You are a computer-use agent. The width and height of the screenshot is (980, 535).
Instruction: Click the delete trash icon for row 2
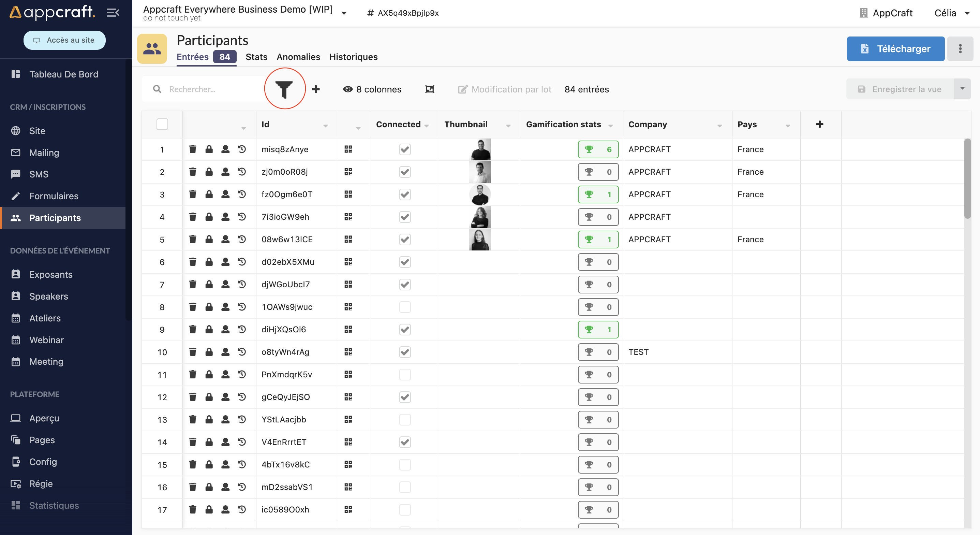[x=193, y=172]
